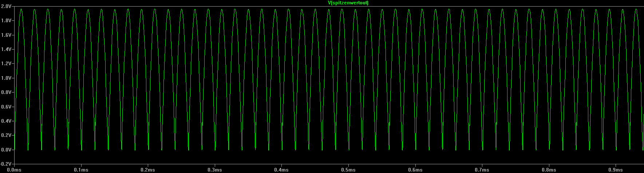Select the V(spitzenwertout) trace label

tap(348, 3)
